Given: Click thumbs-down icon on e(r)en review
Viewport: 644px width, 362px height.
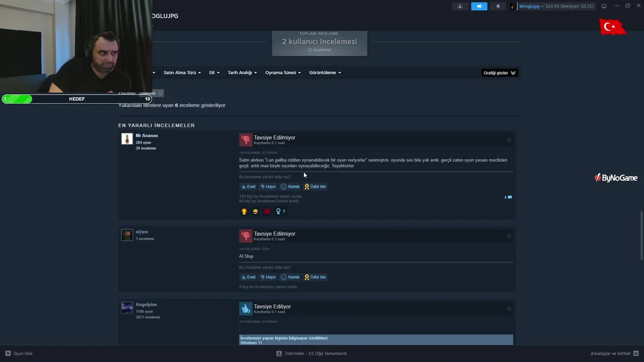Looking at the screenshot, I should tap(246, 236).
